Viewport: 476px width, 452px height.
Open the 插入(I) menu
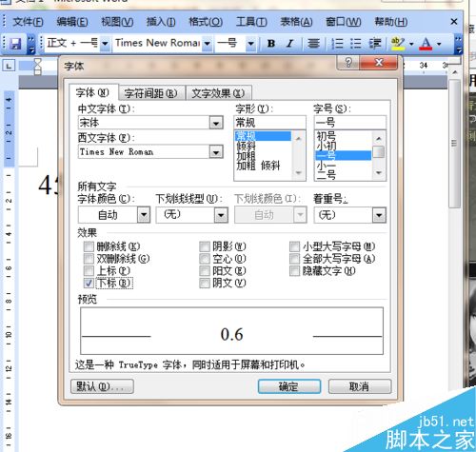(161, 22)
